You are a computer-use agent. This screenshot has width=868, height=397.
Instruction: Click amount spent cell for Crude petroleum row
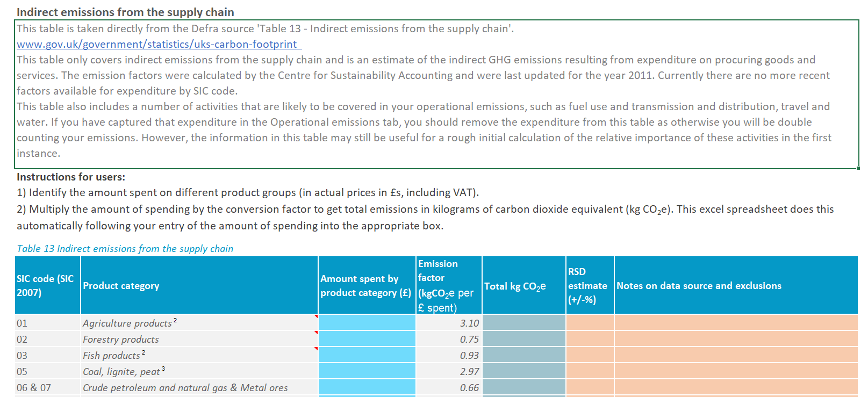point(367,387)
